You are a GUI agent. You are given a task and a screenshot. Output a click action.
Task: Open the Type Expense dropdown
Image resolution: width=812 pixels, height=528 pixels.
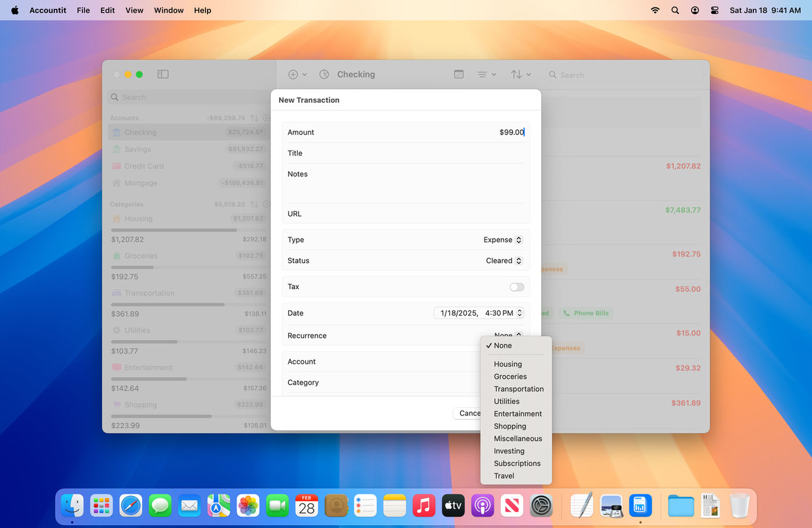(503, 240)
